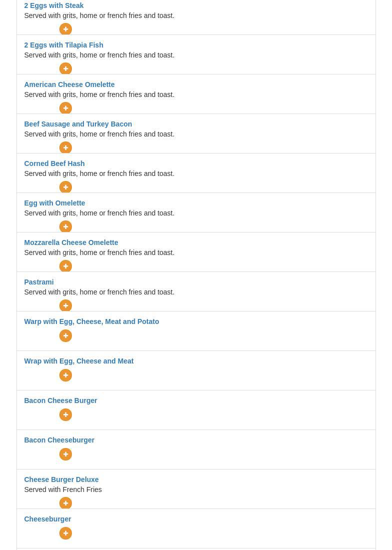Click the Bacon Cheeseburger title link

point(59,440)
